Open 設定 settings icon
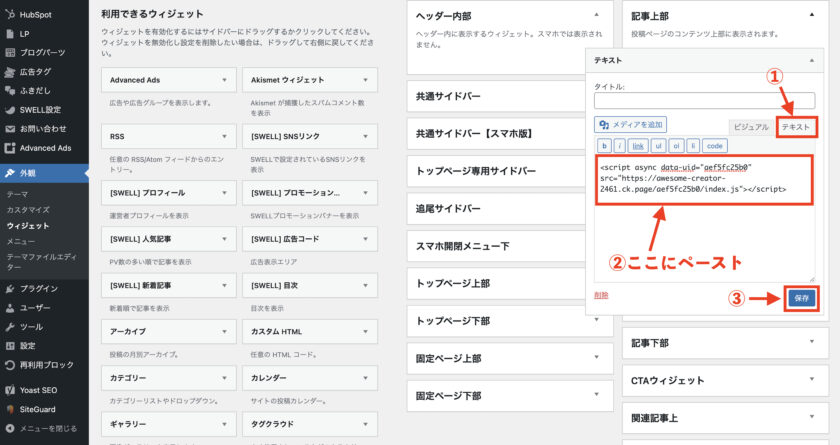The height and width of the screenshot is (445, 840). point(10,346)
